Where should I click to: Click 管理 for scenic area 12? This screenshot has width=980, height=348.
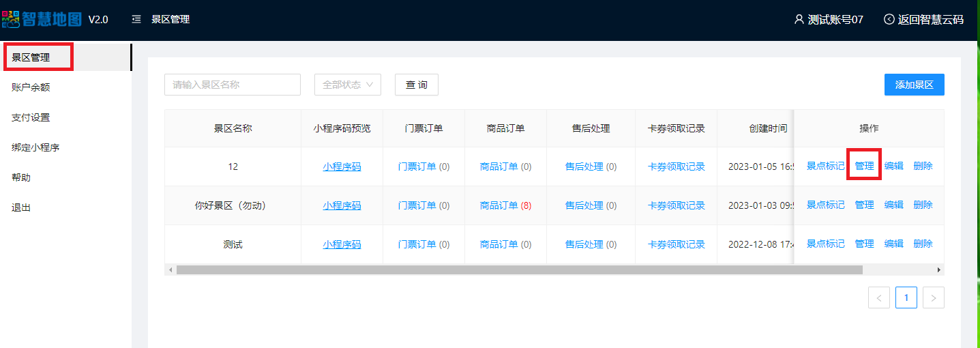864,166
